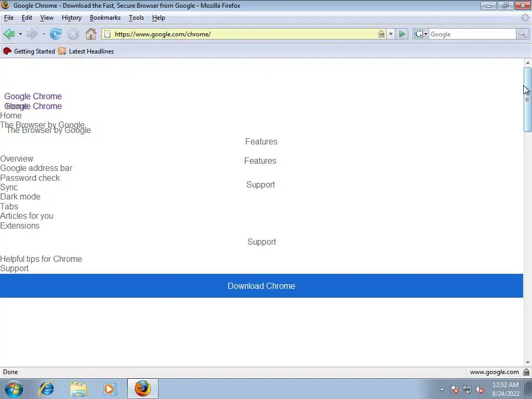Open the Google address bar link

[x=36, y=168]
